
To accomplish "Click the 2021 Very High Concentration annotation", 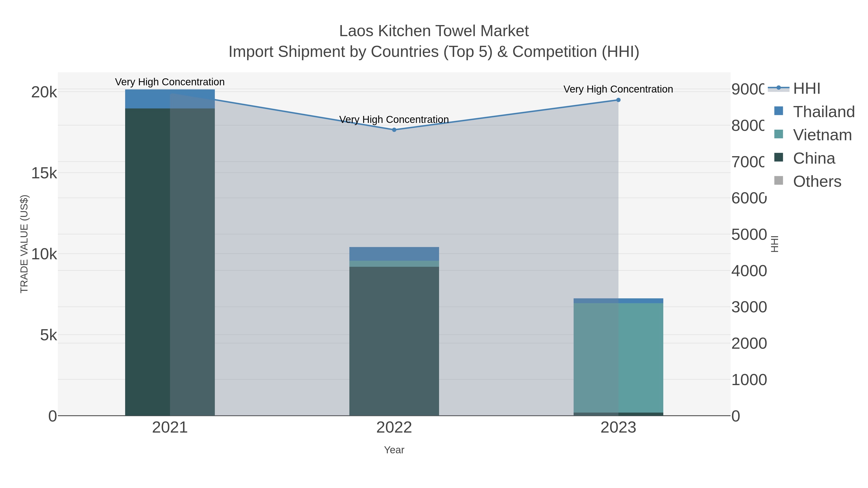I will point(170,82).
